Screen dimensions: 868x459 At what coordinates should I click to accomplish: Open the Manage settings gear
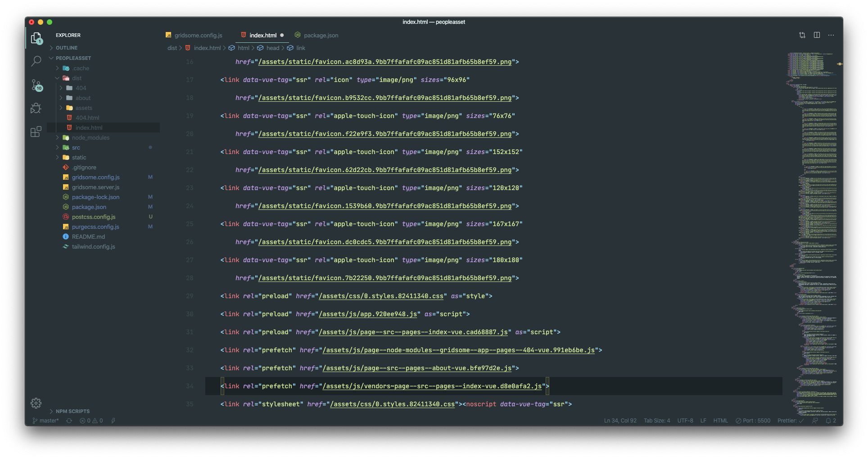pyautogui.click(x=36, y=403)
